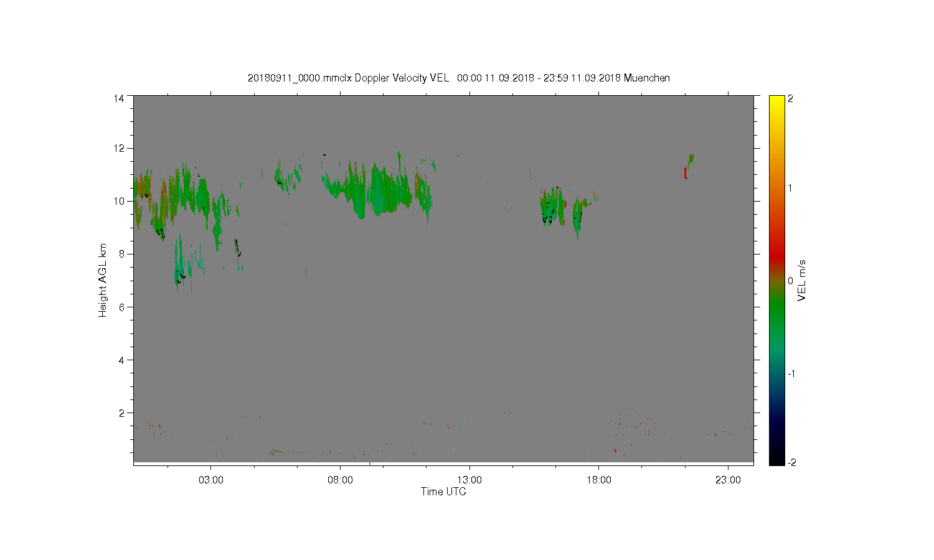Click the 10 km height tick label
The image size is (934, 560).
point(119,201)
